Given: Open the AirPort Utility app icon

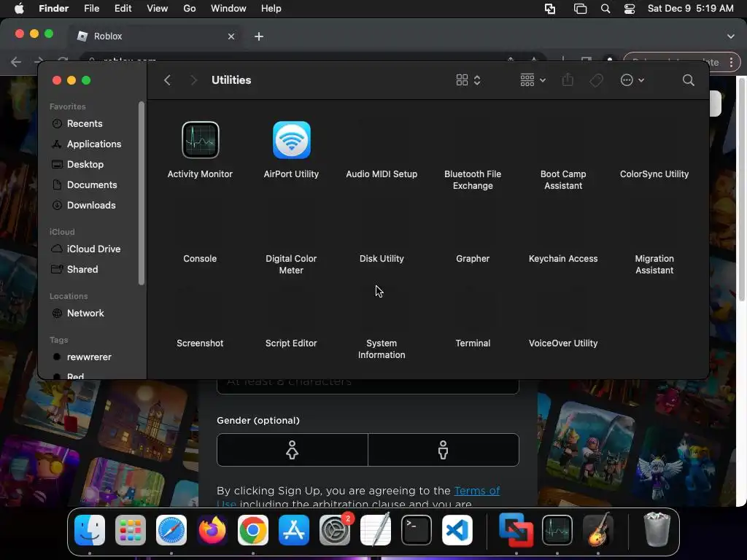Looking at the screenshot, I should 292,139.
